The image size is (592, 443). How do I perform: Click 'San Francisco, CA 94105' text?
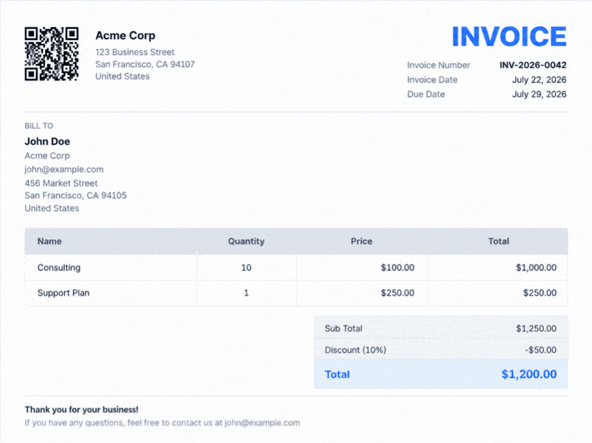(x=76, y=196)
